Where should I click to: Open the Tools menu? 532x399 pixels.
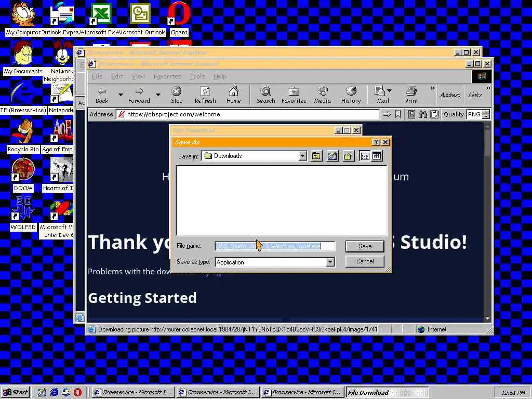point(197,76)
